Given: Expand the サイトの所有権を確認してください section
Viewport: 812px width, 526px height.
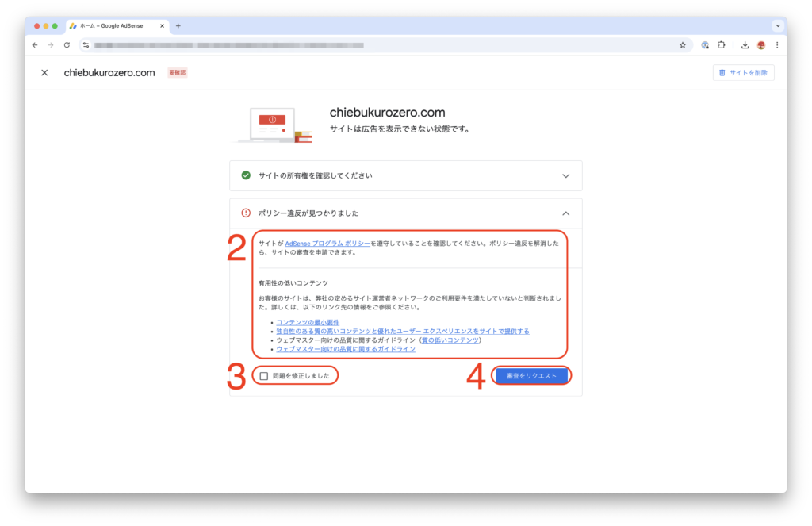Looking at the screenshot, I should [406, 175].
